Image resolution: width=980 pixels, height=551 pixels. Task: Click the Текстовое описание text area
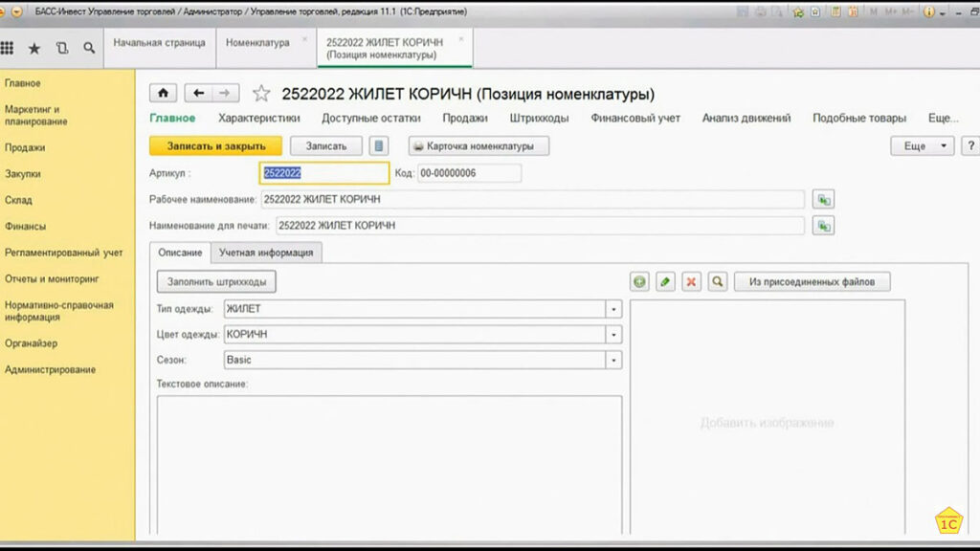click(390, 464)
